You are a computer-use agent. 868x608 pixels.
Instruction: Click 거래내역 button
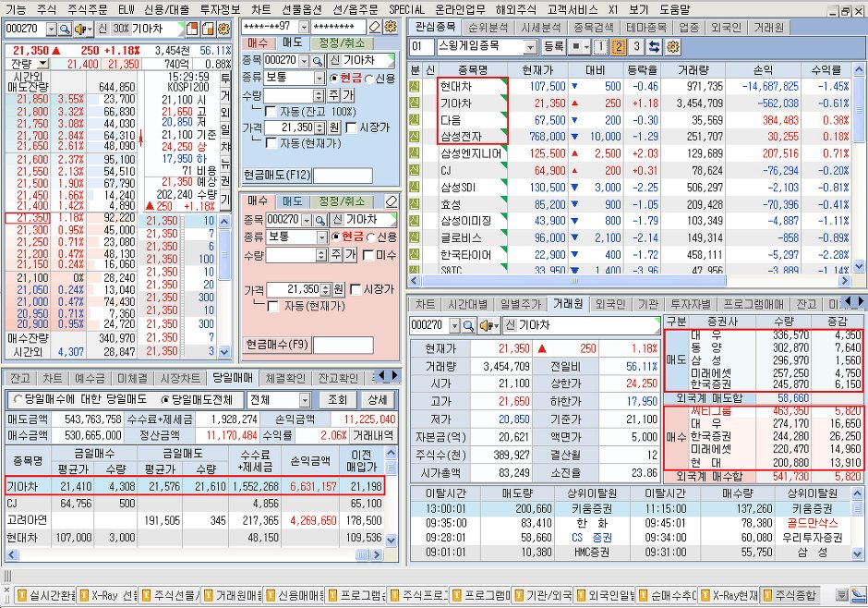coord(374,435)
